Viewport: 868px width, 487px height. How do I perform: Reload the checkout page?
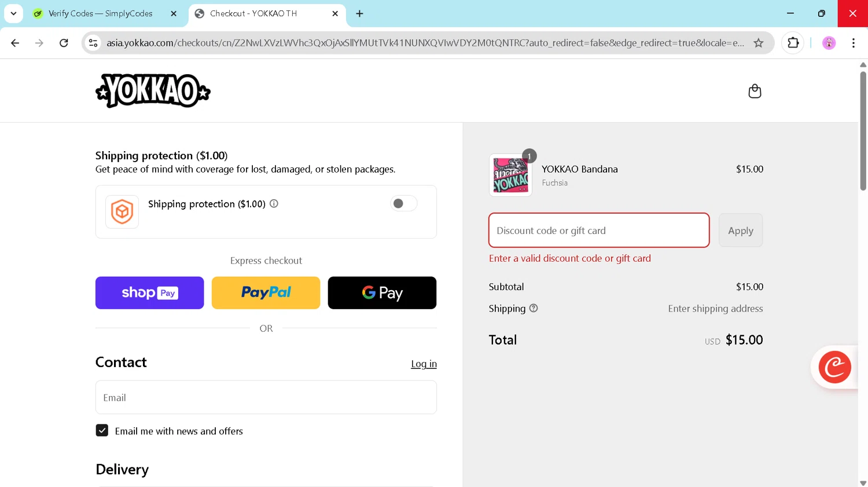pyautogui.click(x=64, y=43)
